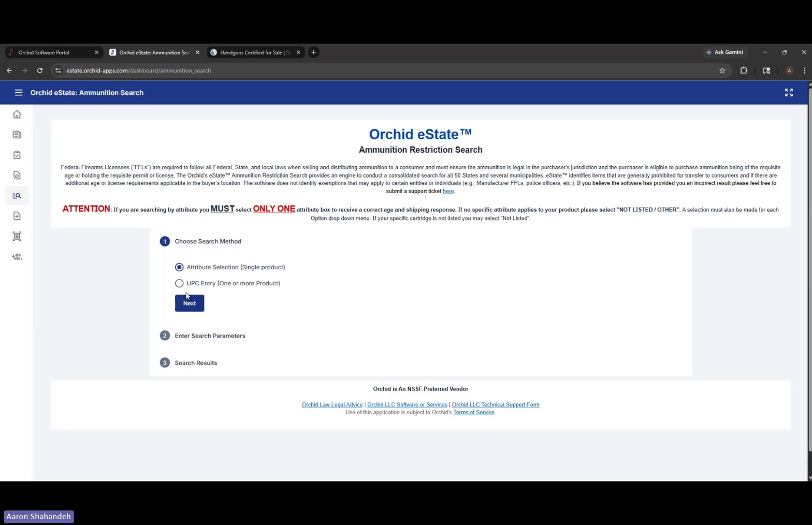Click the Orchid eState: Ammunition Search title
The width and height of the screenshot is (812, 525).
pyautogui.click(x=87, y=93)
